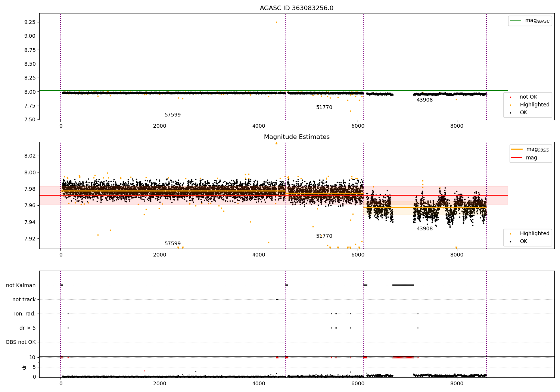Image resolution: width=560 pixels, height=392 pixels.
Task: Click the 'dr' axis label on the bottom plot
Action: click(24, 367)
